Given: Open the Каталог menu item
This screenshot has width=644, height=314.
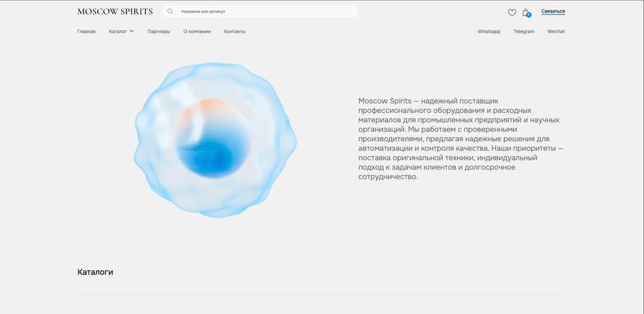Looking at the screenshot, I should tap(118, 32).
